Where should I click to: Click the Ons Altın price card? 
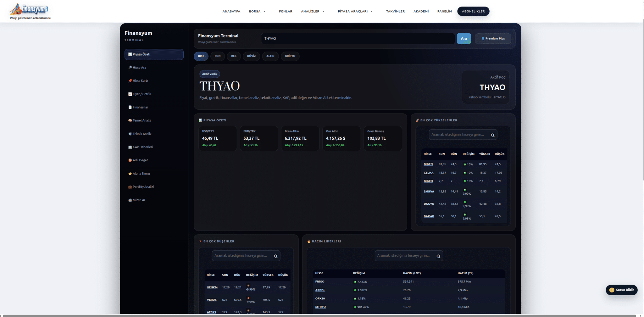pyautogui.click(x=341, y=138)
